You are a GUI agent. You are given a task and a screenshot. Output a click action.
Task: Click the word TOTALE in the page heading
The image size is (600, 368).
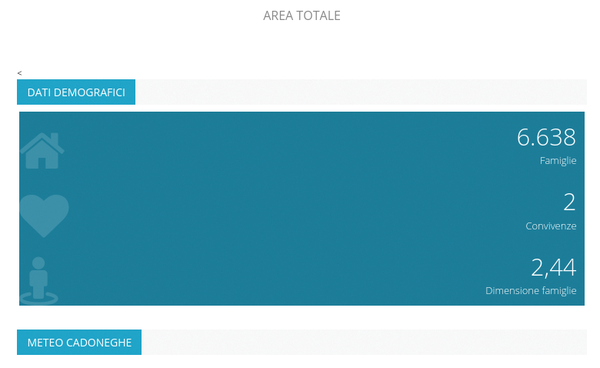(x=318, y=16)
